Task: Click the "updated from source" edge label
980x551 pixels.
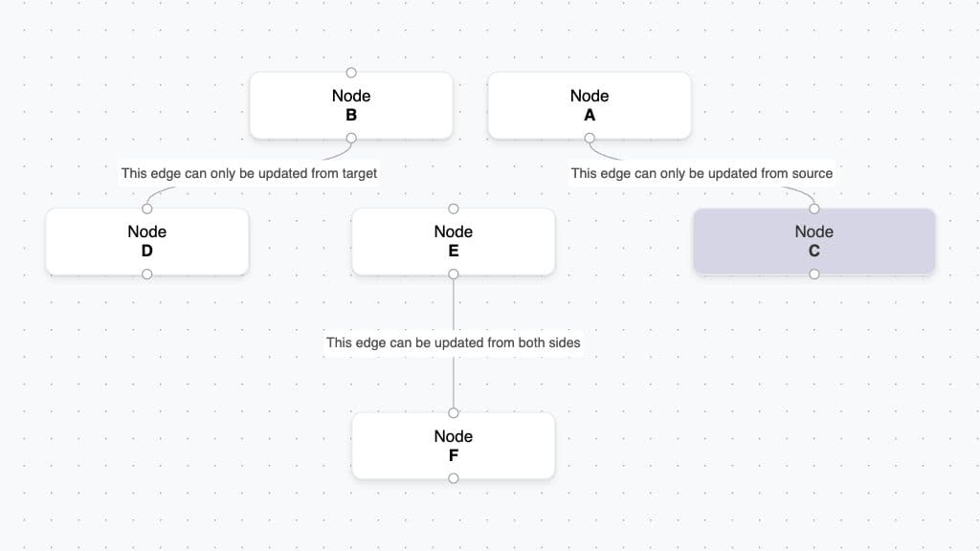Action: 702,173
